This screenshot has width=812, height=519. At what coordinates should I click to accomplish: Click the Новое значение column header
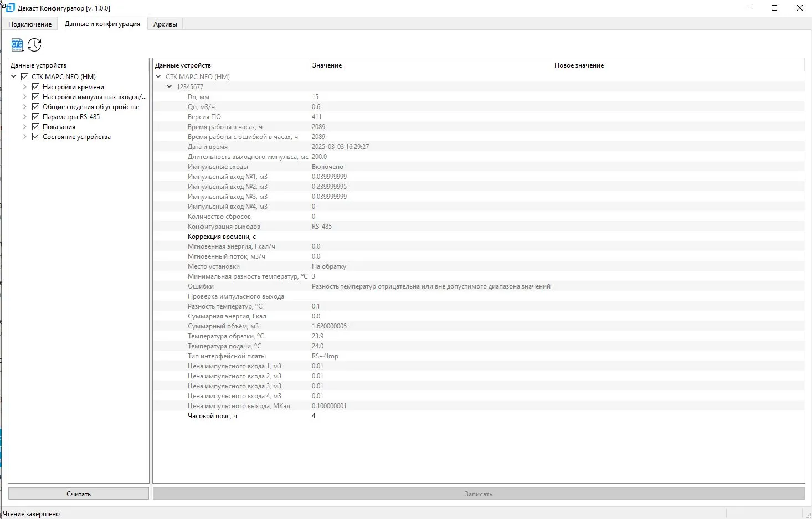[x=678, y=65]
